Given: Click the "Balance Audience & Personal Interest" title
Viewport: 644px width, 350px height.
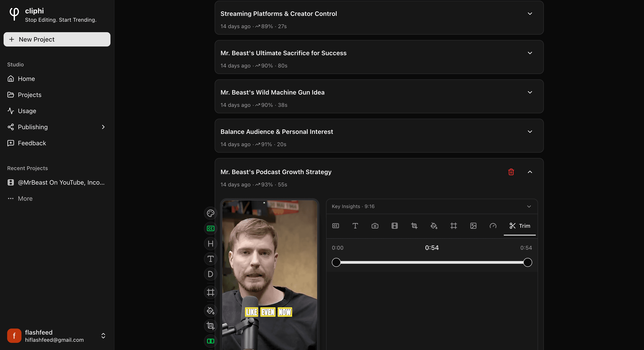Looking at the screenshot, I should pyautogui.click(x=277, y=132).
